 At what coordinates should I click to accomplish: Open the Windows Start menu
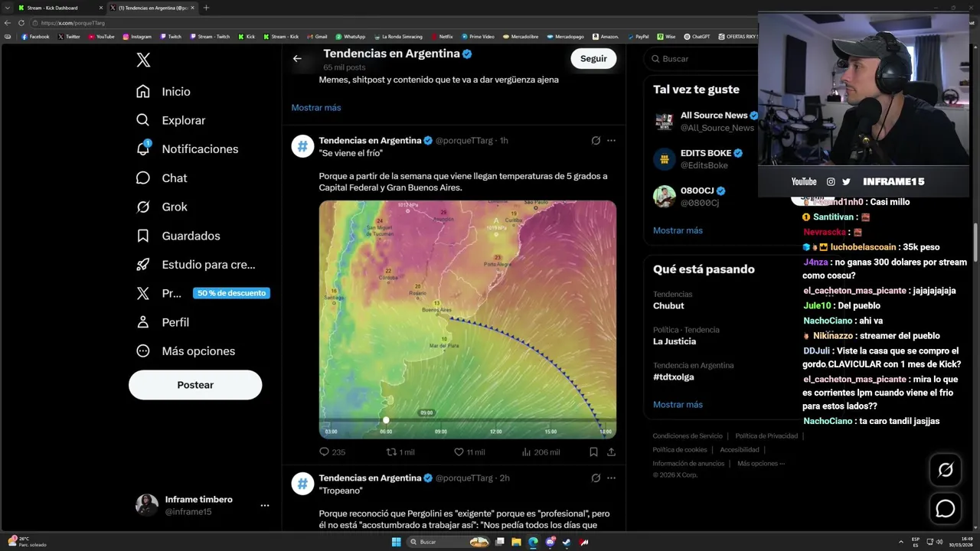396,542
